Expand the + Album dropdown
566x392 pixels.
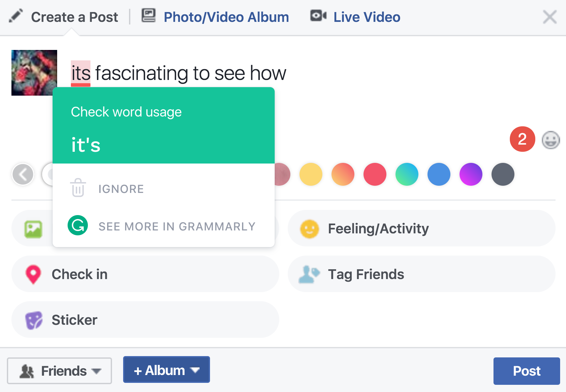pyautogui.click(x=166, y=370)
